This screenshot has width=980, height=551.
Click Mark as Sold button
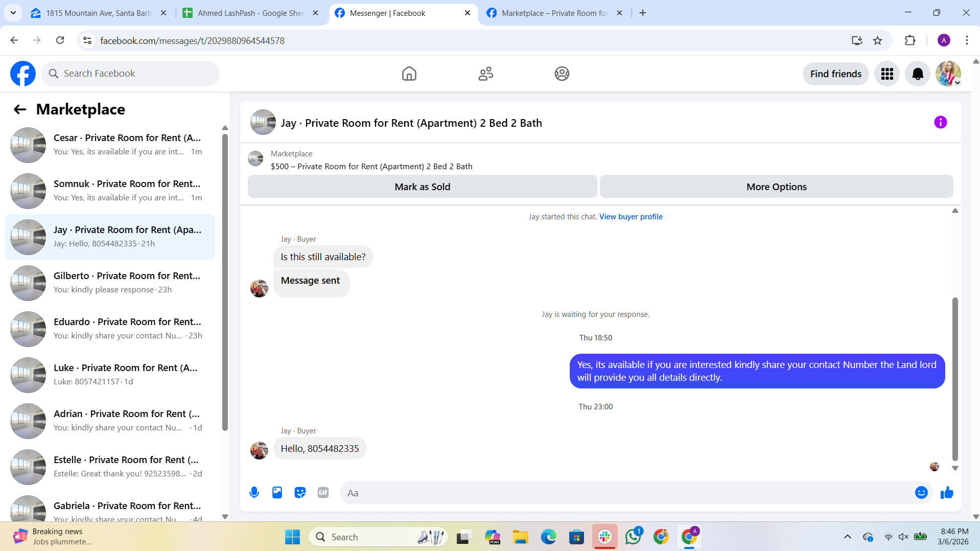point(422,187)
